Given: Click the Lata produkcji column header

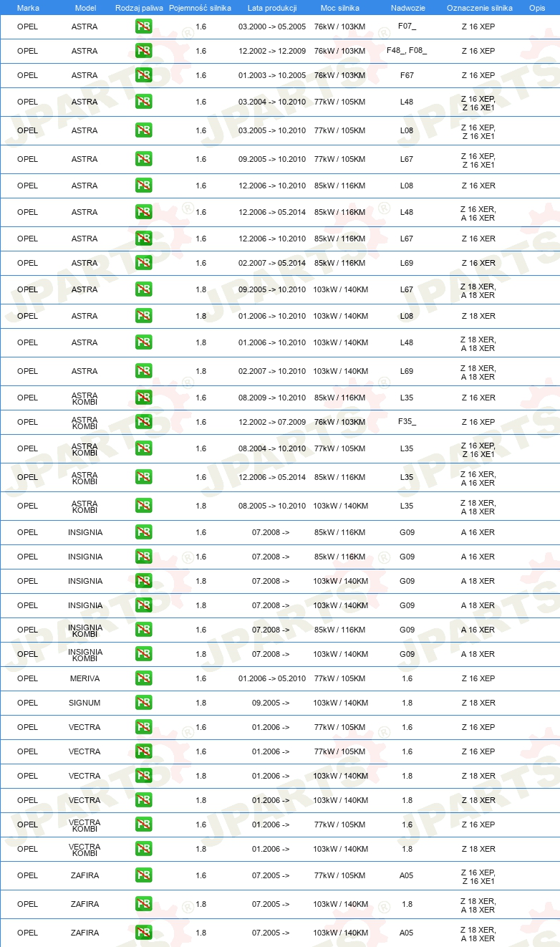Looking at the screenshot, I should (272, 8).
